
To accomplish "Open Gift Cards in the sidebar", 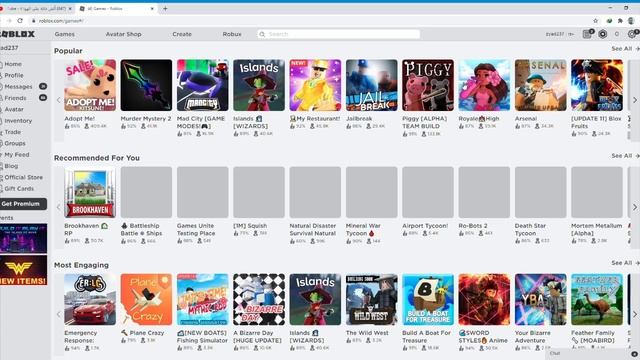I will click(19, 189).
